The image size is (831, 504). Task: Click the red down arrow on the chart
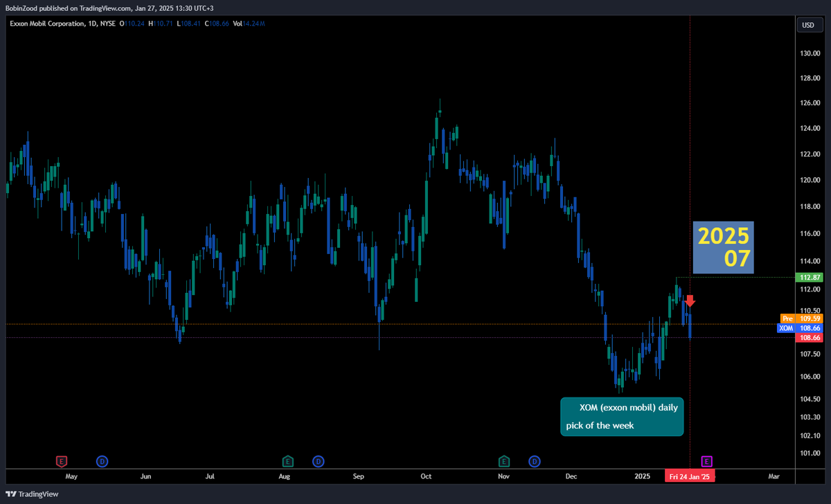690,300
